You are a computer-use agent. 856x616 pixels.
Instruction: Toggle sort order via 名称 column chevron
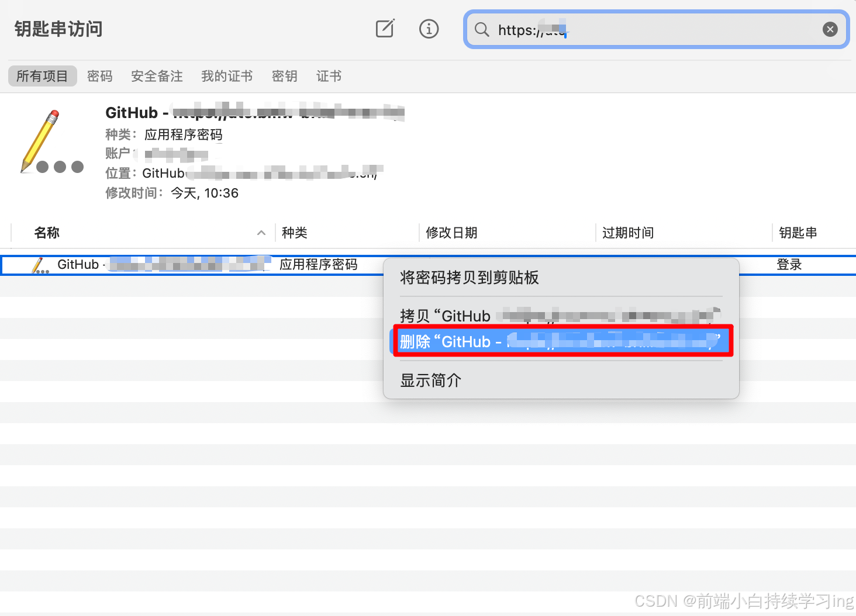pos(261,232)
